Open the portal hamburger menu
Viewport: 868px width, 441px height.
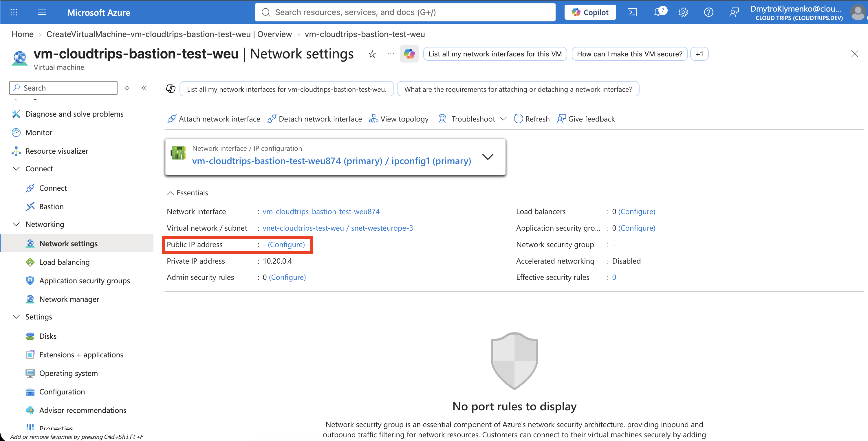pyautogui.click(x=42, y=12)
